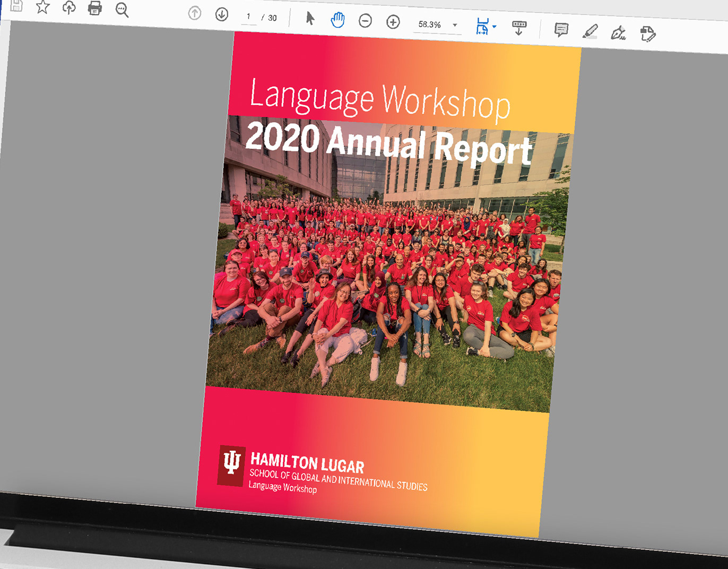This screenshot has height=569, width=728.
Task: Expand the fit page options arrow
Action: 495,27
